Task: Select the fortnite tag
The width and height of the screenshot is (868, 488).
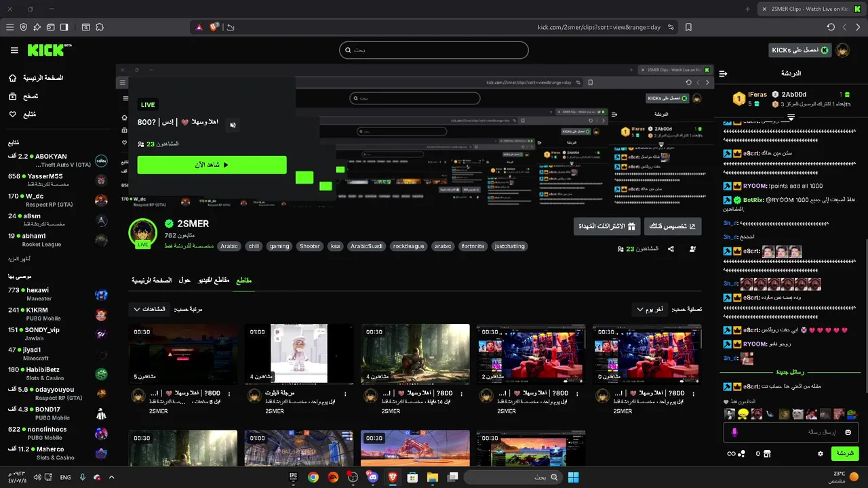Action: click(x=473, y=246)
